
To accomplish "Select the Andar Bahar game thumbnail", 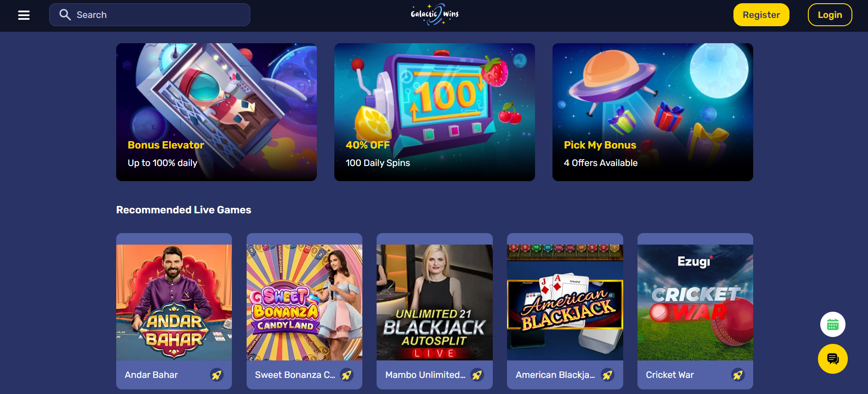I will coord(174,302).
